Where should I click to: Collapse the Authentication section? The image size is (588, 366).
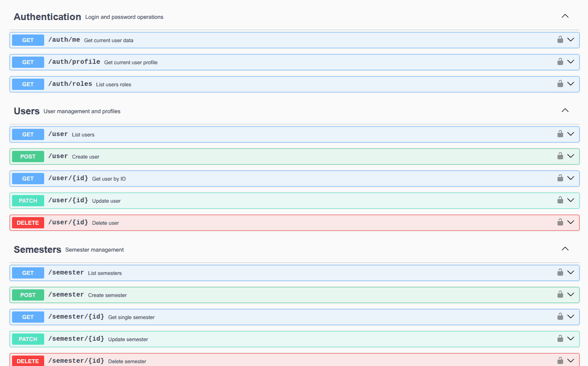coord(565,16)
